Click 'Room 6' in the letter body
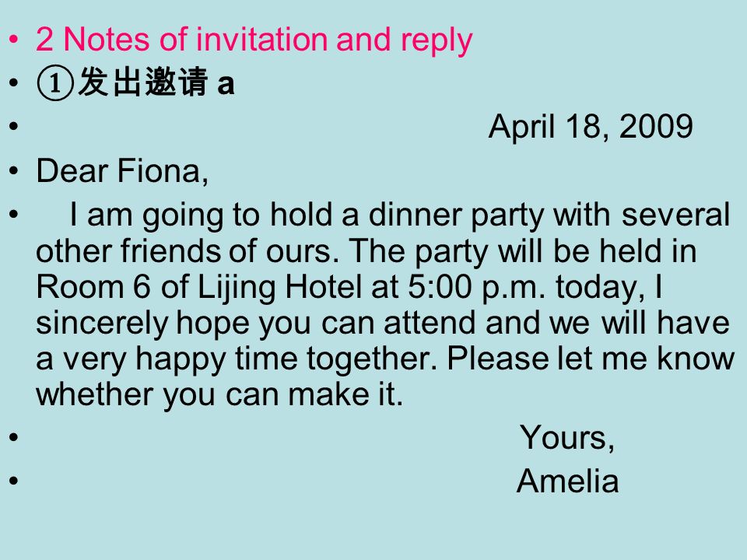Screen dimensions: 747x560 point(93,287)
